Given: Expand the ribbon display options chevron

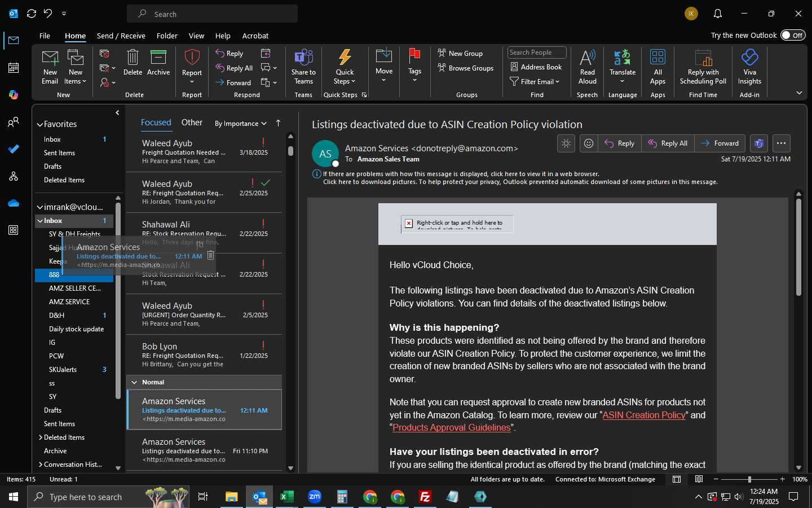Looking at the screenshot, I should [x=799, y=93].
